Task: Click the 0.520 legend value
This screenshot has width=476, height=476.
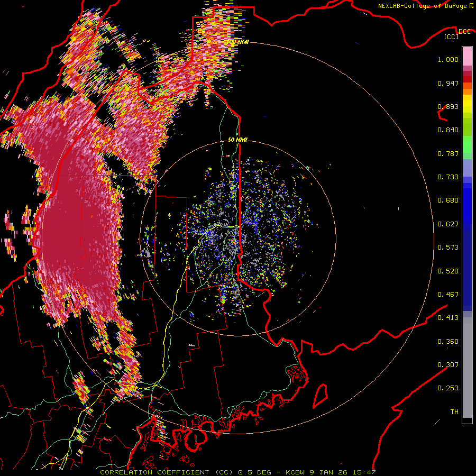Action: pos(448,271)
